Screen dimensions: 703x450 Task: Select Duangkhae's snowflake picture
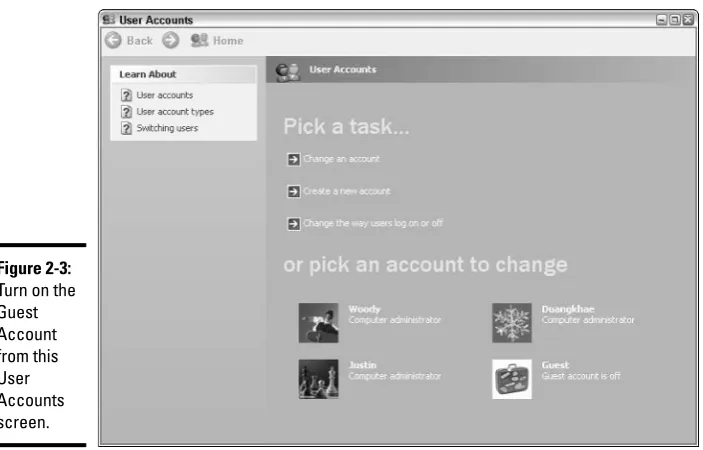pyautogui.click(x=512, y=323)
